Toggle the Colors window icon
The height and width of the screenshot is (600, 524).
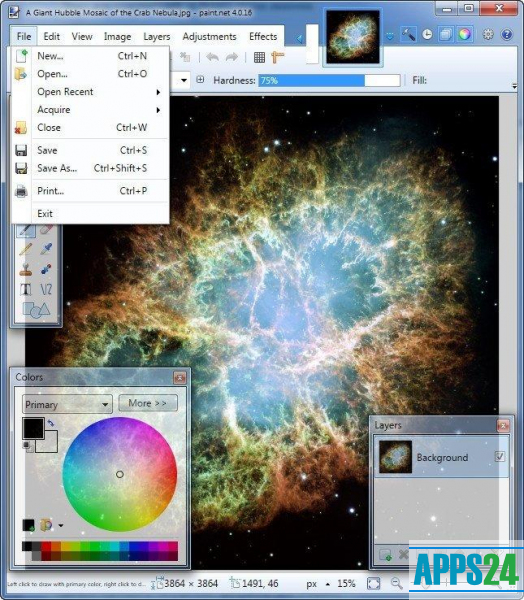464,35
